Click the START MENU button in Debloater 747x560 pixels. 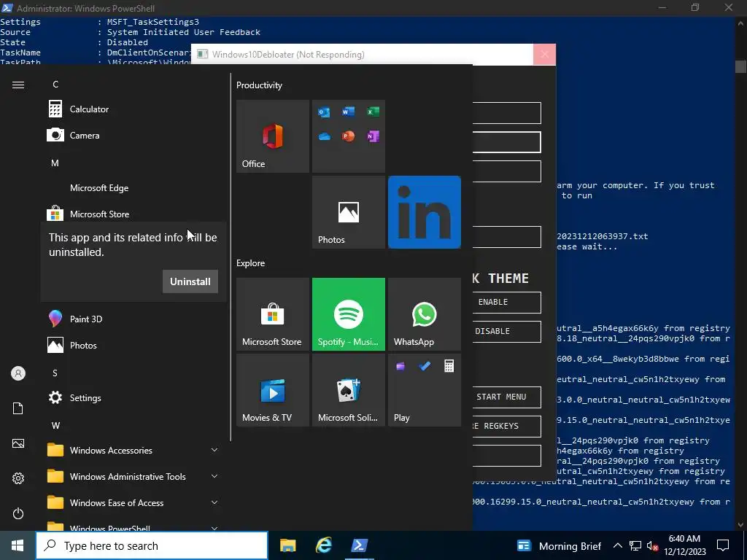506,397
